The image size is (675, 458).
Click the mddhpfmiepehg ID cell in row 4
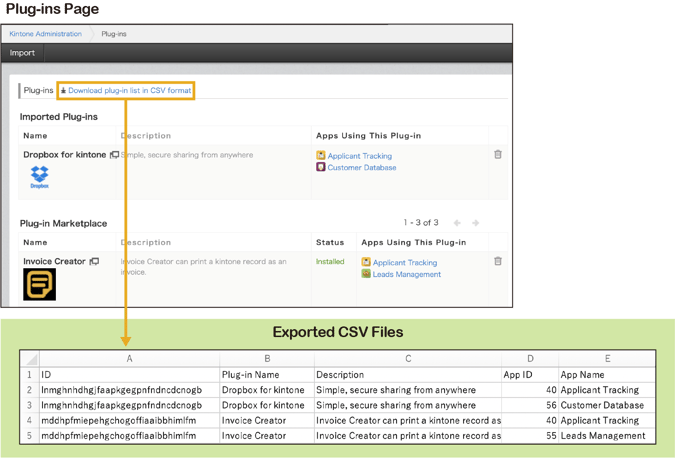(x=130, y=421)
